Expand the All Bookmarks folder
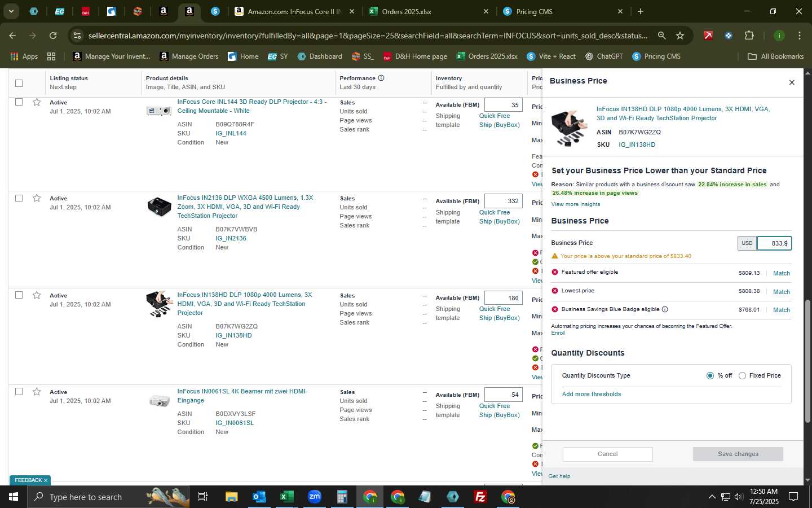 [x=775, y=56]
